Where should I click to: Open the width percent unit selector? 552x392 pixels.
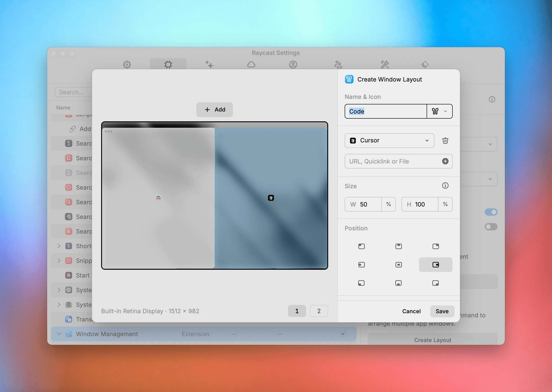click(x=388, y=204)
